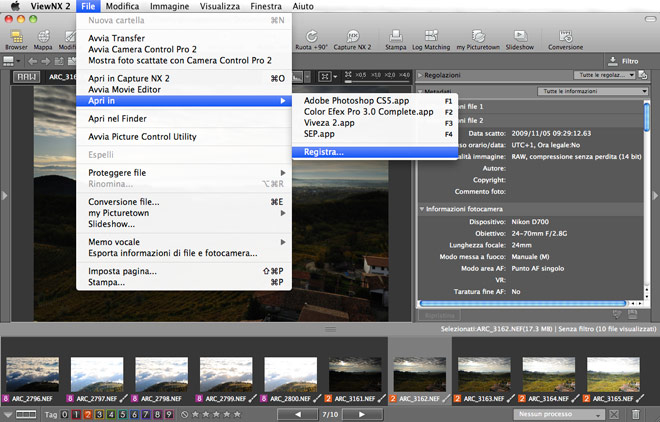Give the image a one-star rating
Viewport: 660px width, 422px height.
195,414
